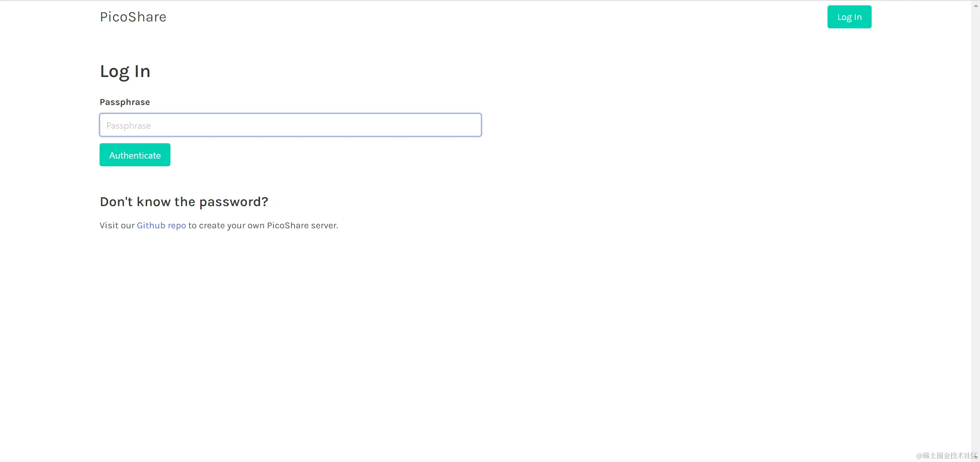980x462 pixels.
Task: Click the watermark text at bottom right
Action: 945,455
